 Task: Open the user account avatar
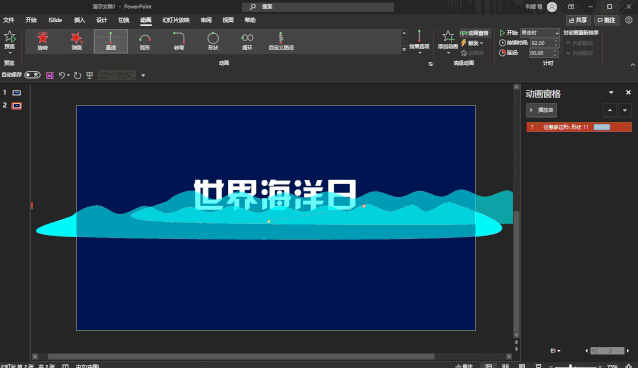552,7
